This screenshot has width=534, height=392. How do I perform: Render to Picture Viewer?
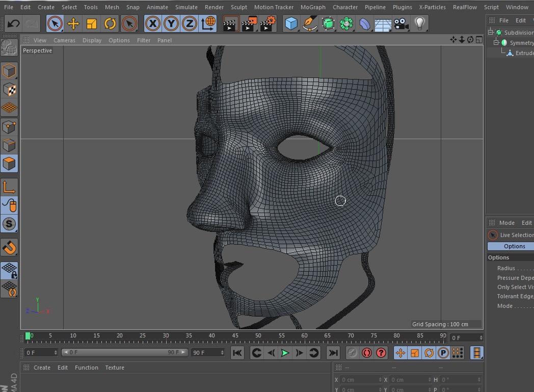click(249, 23)
